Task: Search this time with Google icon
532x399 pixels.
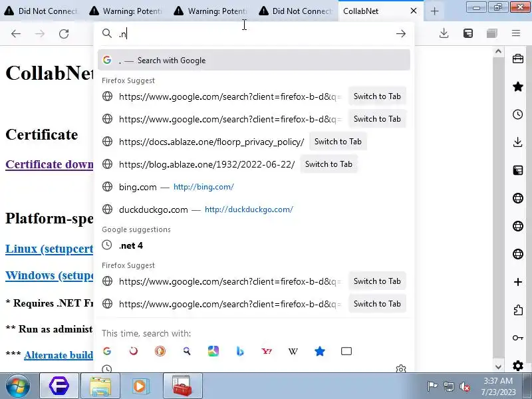Action: click(x=107, y=351)
